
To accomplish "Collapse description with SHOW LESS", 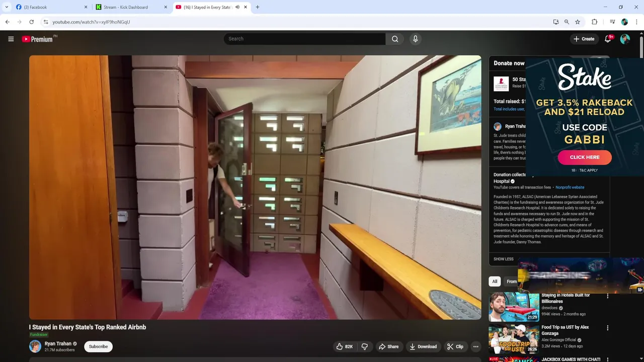I will (504, 259).
